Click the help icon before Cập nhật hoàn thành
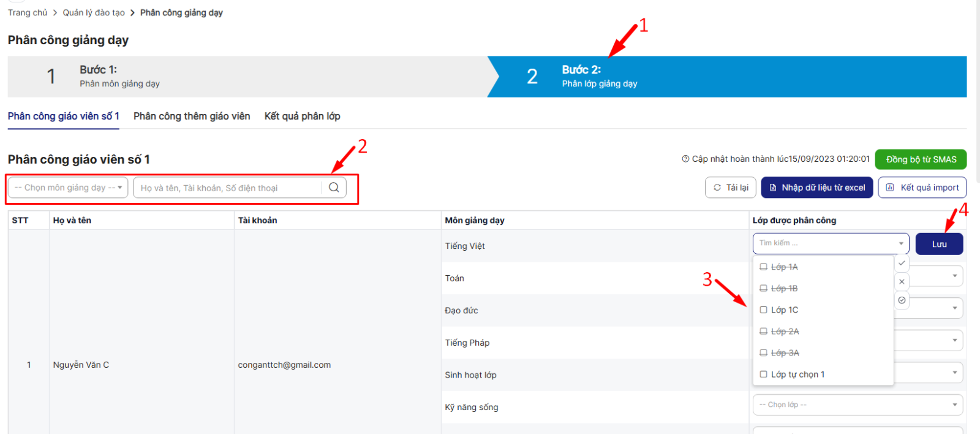This screenshot has height=434, width=980. [x=685, y=159]
